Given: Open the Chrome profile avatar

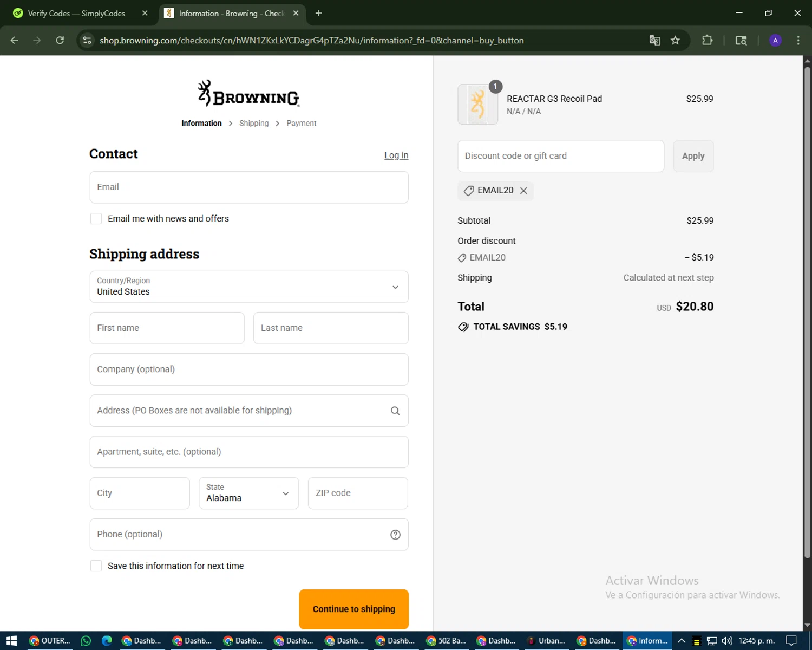Looking at the screenshot, I should 775,40.
